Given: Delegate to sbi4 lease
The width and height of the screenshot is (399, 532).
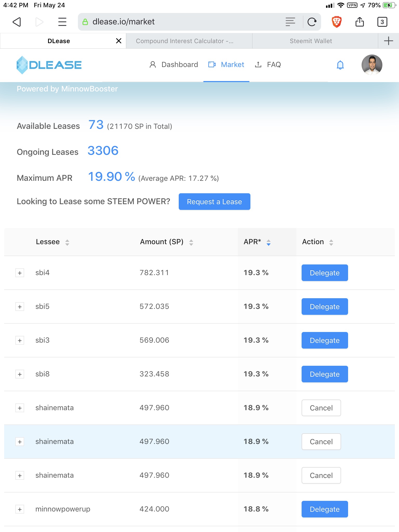Looking at the screenshot, I should pos(325,273).
